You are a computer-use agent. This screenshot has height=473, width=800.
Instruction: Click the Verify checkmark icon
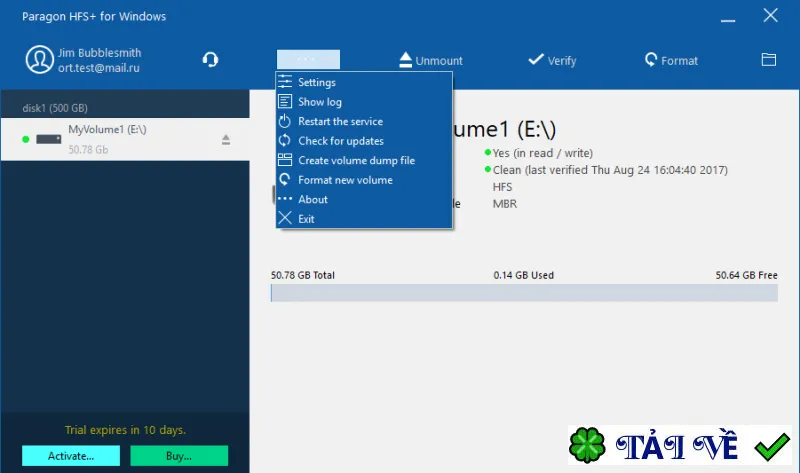tap(536, 60)
